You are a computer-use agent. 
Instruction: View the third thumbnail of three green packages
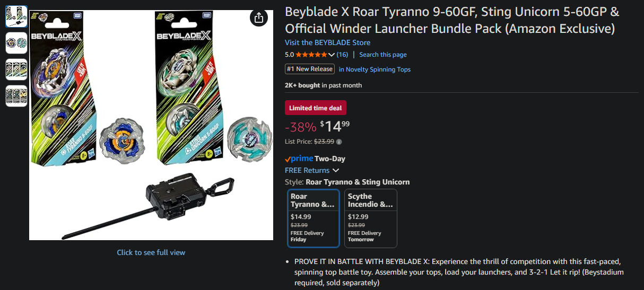[x=16, y=69]
